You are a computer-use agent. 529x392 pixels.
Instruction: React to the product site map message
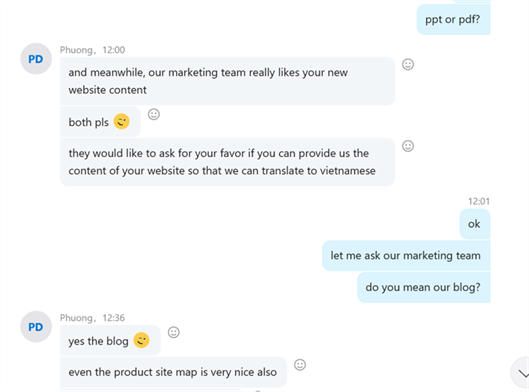300,365
